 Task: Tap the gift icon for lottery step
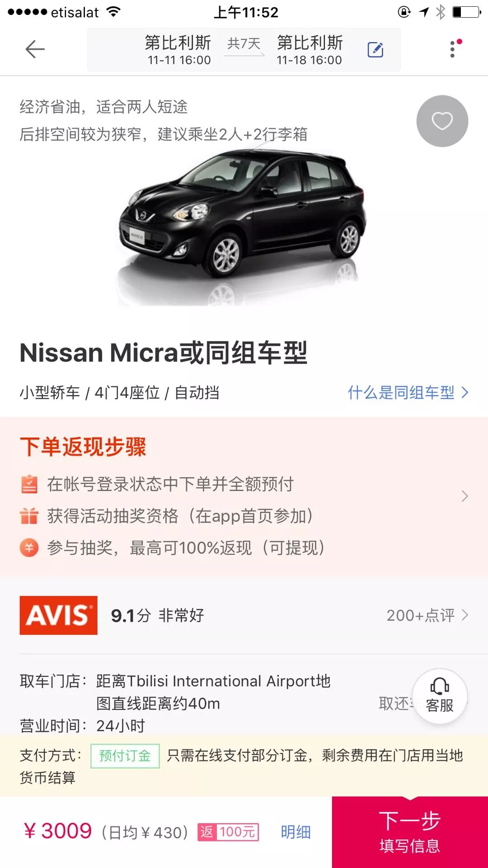29,516
